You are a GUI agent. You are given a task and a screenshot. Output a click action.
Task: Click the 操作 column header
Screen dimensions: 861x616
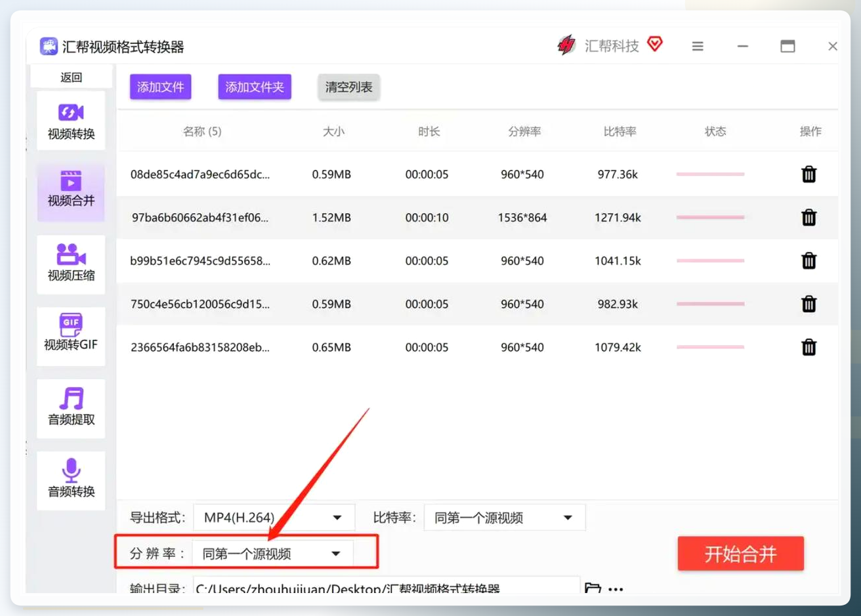click(810, 131)
